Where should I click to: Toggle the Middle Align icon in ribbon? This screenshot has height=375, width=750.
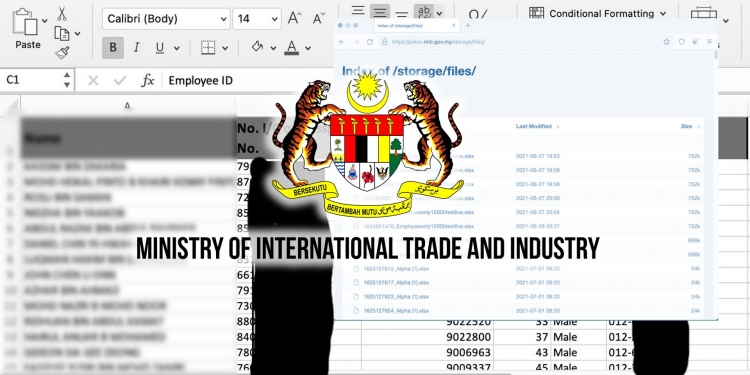(x=379, y=11)
